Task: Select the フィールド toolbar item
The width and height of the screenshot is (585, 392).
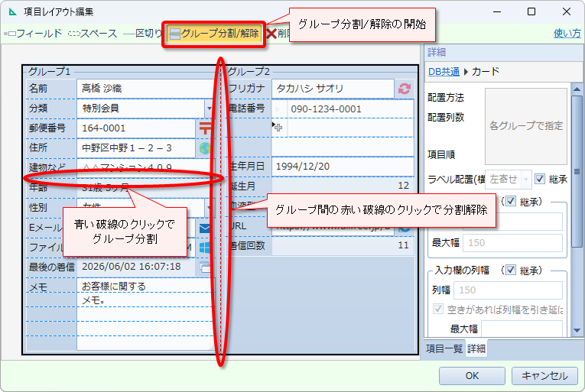Action: pos(33,34)
